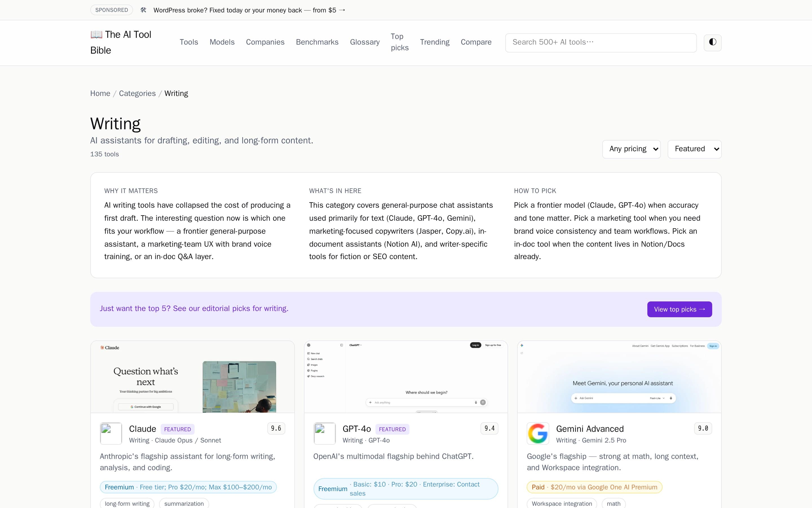Click the View top picks button

pyautogui.click(x=679, y=309)
